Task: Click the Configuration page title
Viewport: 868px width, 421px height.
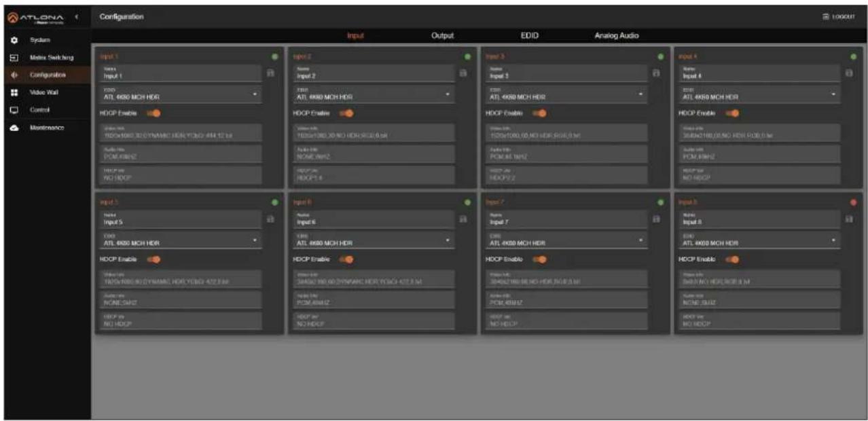Action: [122, 16]
